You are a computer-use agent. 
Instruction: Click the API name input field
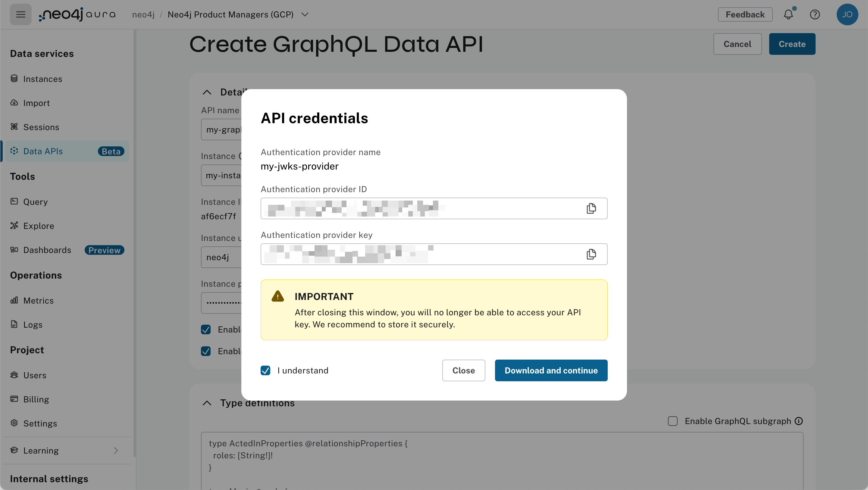(x=221, y=130)
